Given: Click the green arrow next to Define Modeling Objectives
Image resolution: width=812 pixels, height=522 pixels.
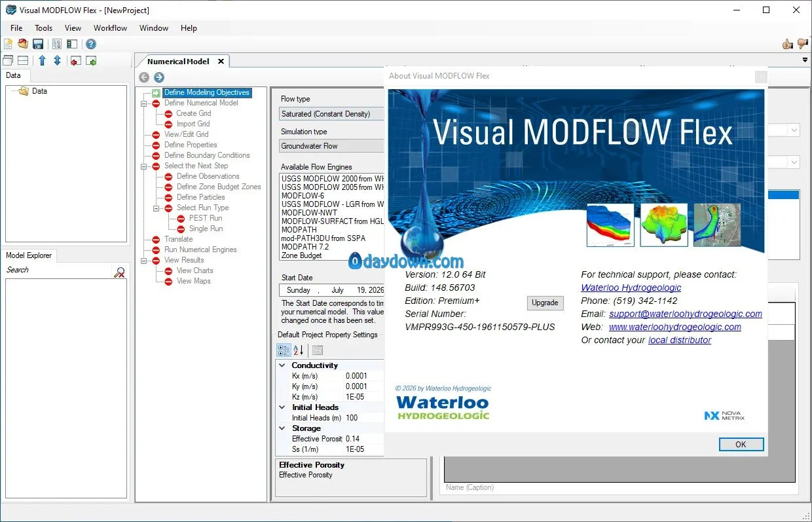Looking at the screenshot, I should pyautogui.click(x=156, y=93).
